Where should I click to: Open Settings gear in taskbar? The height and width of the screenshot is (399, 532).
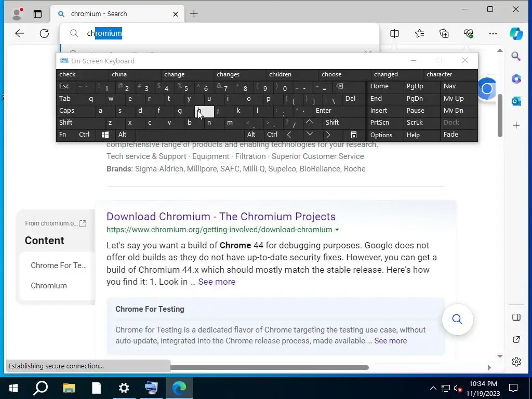[x=124, y=388]
